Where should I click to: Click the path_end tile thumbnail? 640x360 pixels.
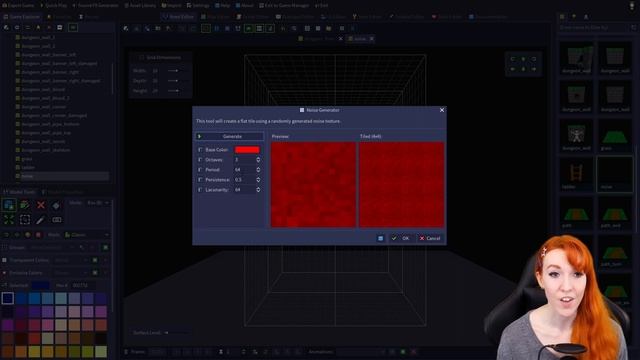point(614,213)
